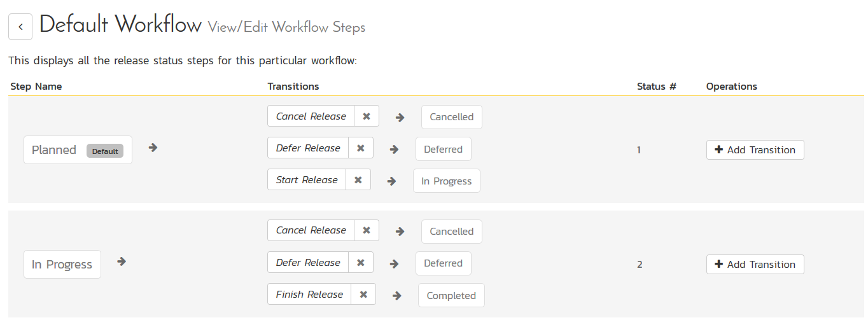The height and width of the screenshot is (320, 868).
Task: Select the In Progress step name box
Action: (x=62, y=265)
